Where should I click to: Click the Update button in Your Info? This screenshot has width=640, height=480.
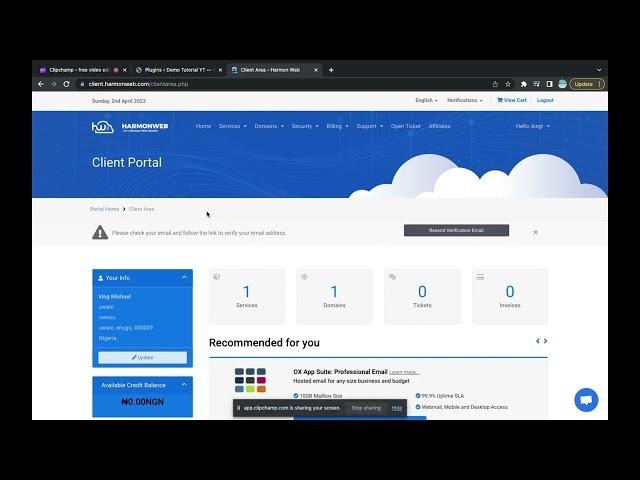[x=142, y=357]
